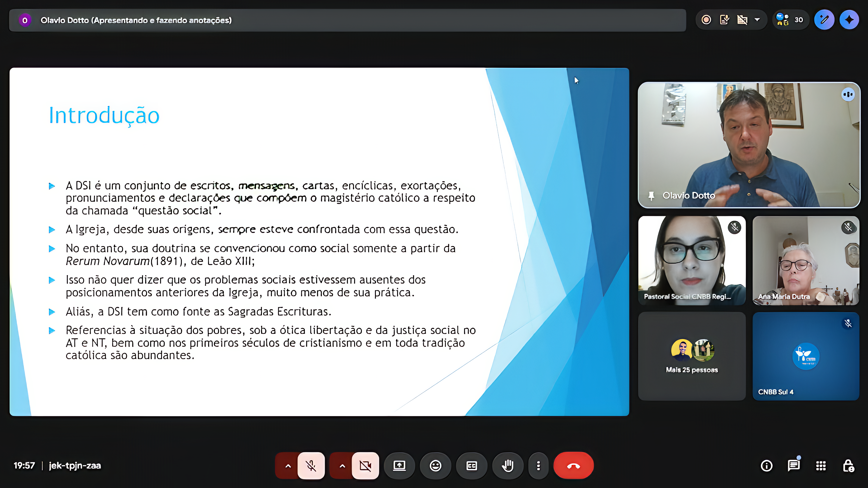Open the chat panel
This screenshot has width=868, height=488.
(794, 466)
